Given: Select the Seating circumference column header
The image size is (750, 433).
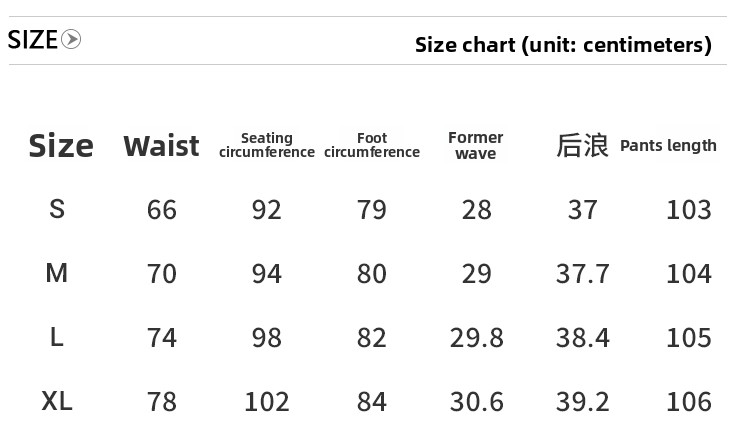Looking at the screenshot, I should coord(267,146).
